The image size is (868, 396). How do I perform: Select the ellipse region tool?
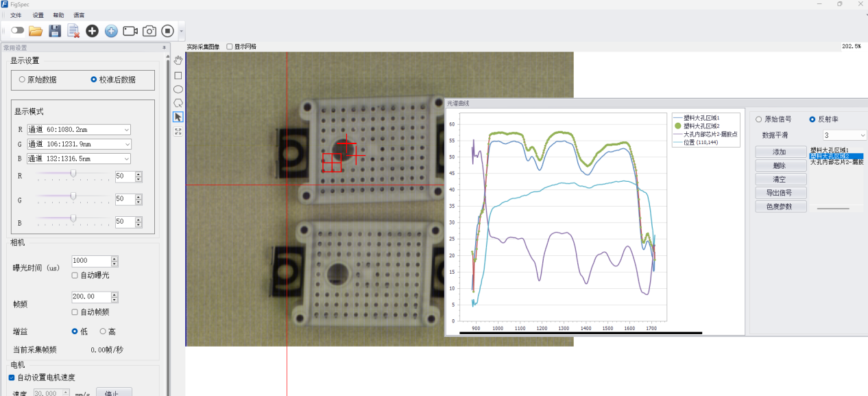pyautogui.click(x=178, y=89)
